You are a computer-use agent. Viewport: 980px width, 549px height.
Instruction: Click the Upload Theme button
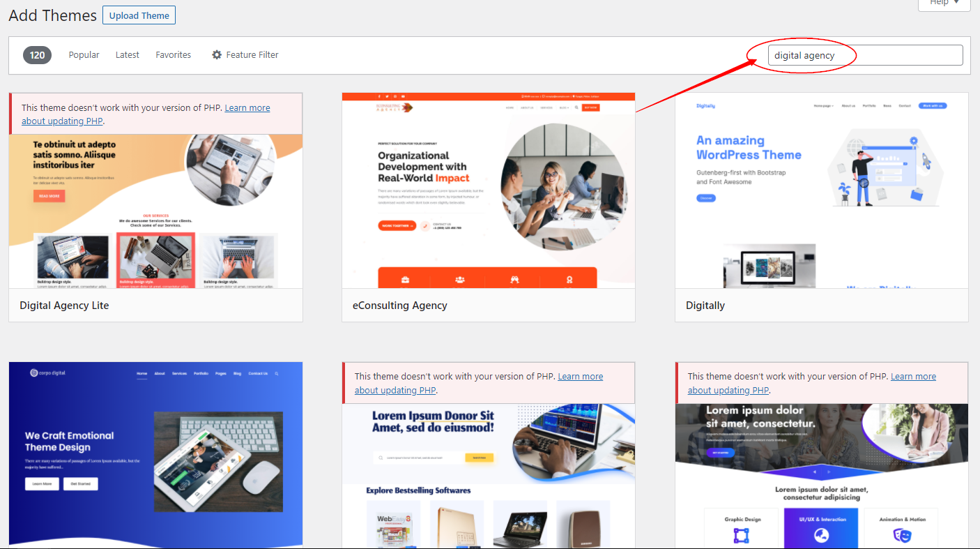click(x=139, y=15)
